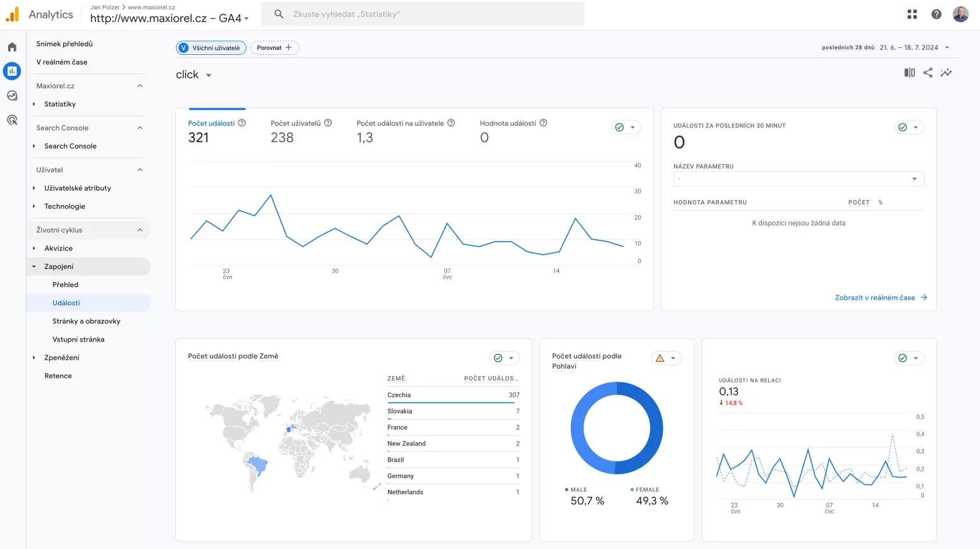Open the Explore icon in left rail

12,96
